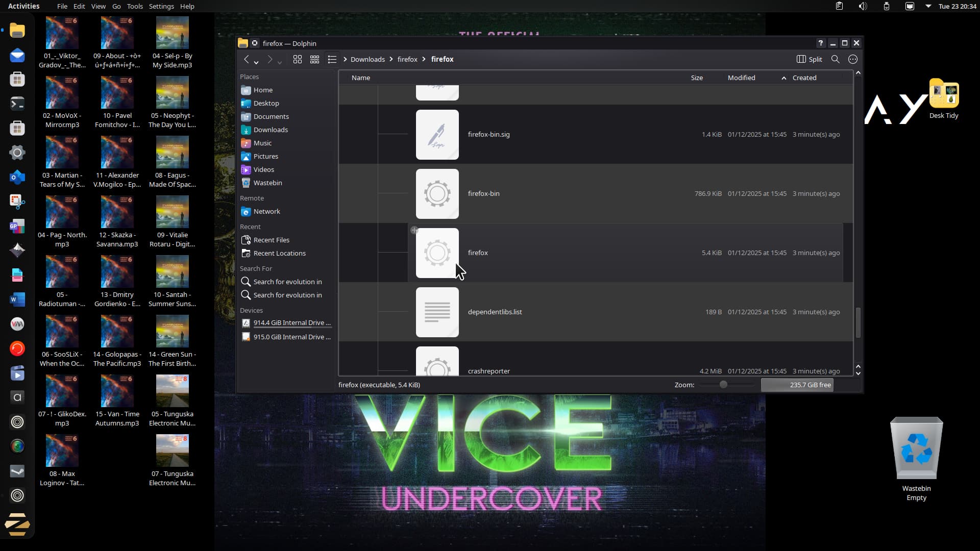Open the Go menu
980x551 pixels.
tap(116, 6)
